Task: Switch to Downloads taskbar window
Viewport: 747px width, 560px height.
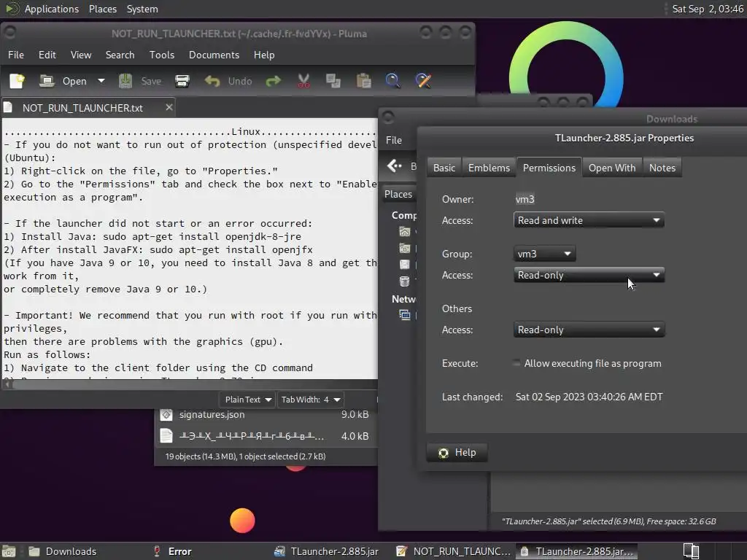Action: tap(63, 551)
